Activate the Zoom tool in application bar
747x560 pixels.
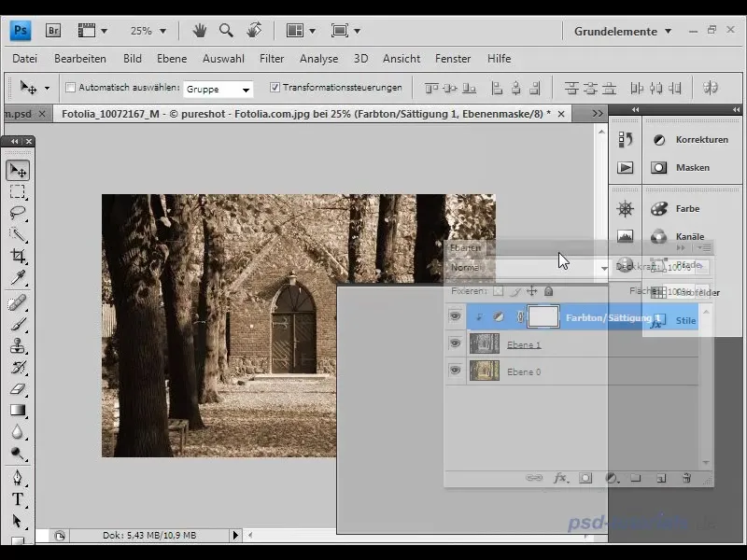226,31
